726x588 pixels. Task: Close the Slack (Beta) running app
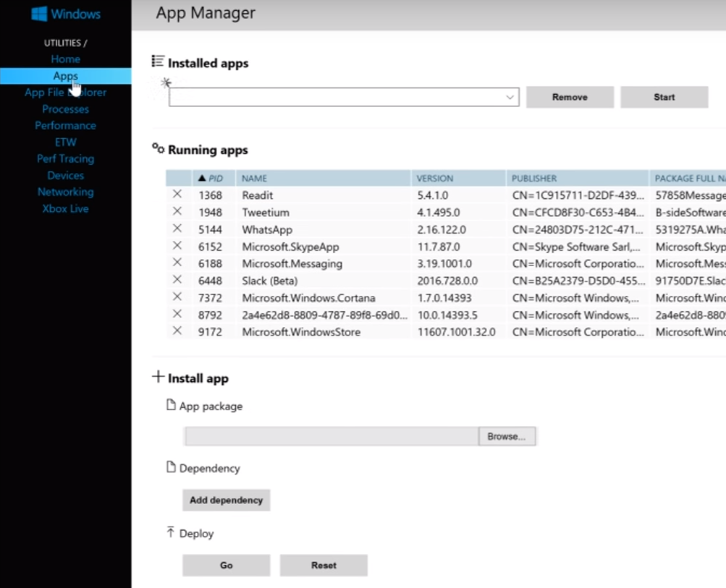click(177, 280)
